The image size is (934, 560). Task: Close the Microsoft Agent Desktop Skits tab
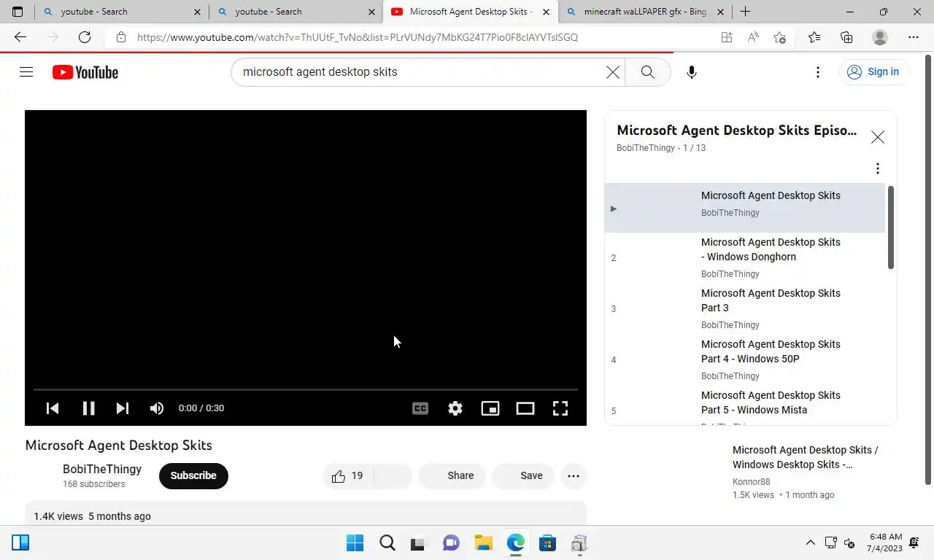point(546,12)
